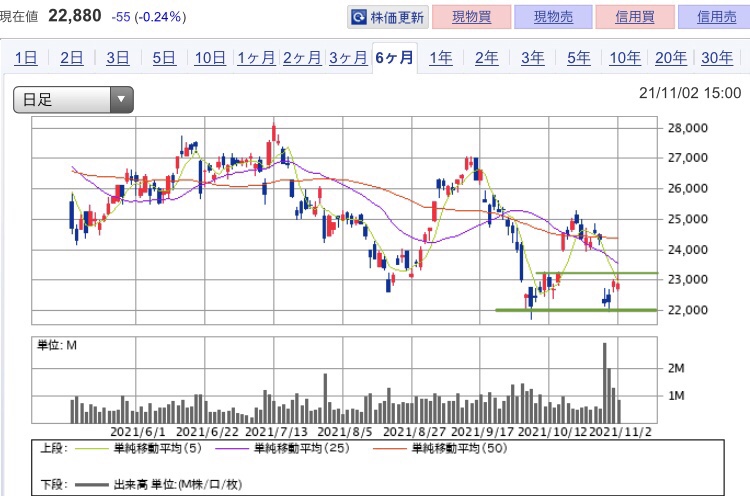Click the 1M volume axis label
The image size is (750, 496).
point(676,396)
